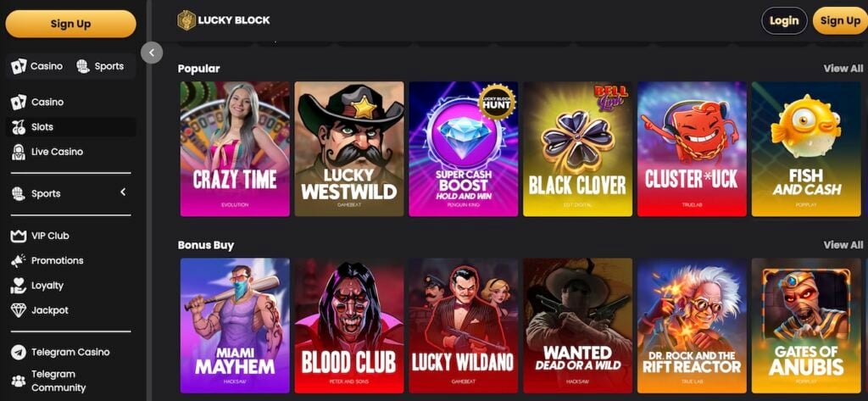The image size is (868, 401).
Task: Click the Jackpot diamond icon
Action: pyautogui.click(x=19, y=310)
